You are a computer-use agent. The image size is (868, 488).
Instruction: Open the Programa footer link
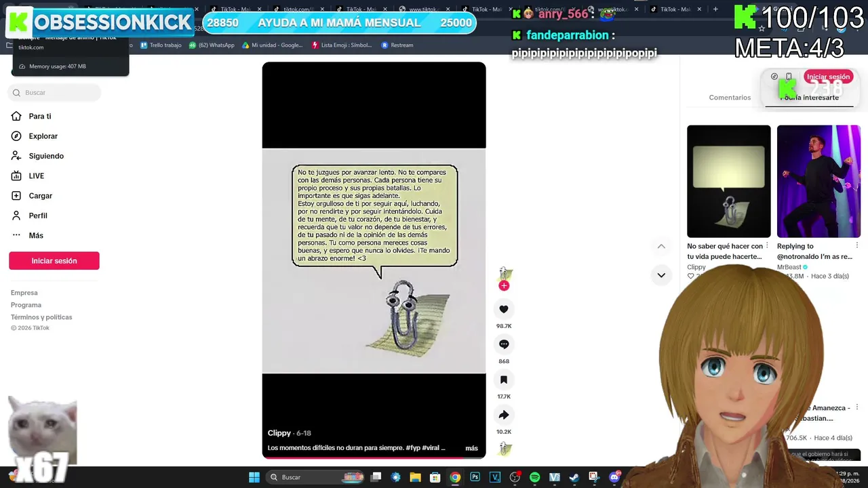coord(26,305)
